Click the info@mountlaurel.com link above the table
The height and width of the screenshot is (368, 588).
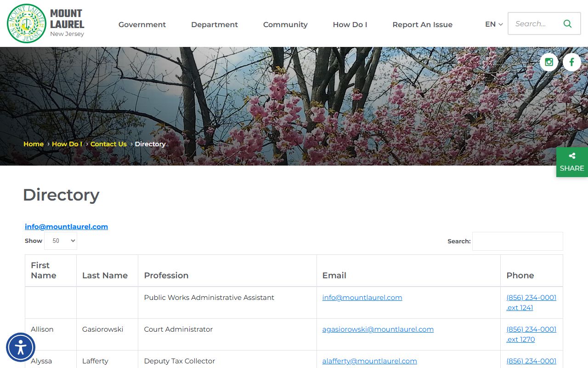66,226
